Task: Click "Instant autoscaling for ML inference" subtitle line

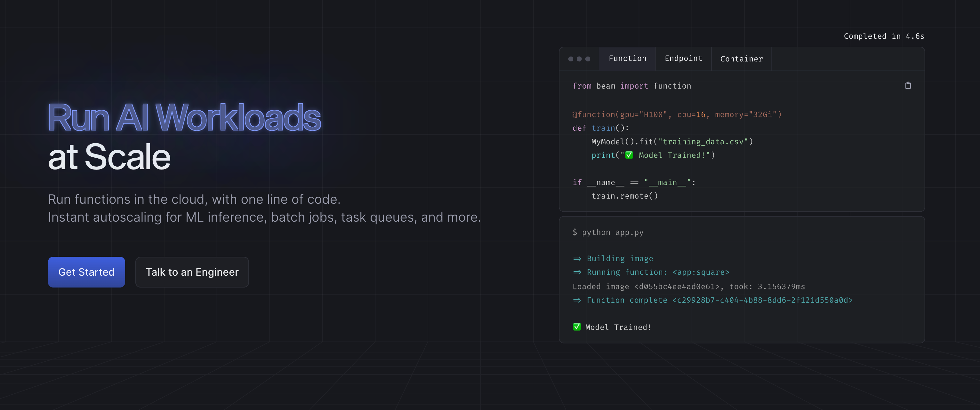Action: click(264, 217)
